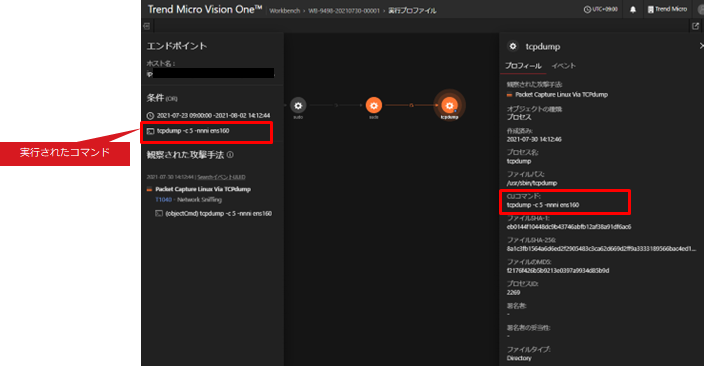Open the notification bell
704x366 pixels.
[x=633, y=9]
